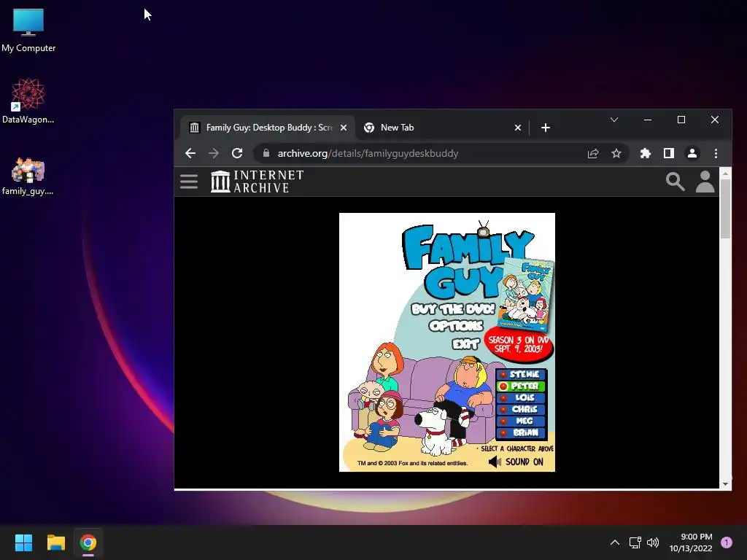This screenshot has width=747, height=560.
Task: Click the vertical scrollbar thumb
Action: (725, 209)
